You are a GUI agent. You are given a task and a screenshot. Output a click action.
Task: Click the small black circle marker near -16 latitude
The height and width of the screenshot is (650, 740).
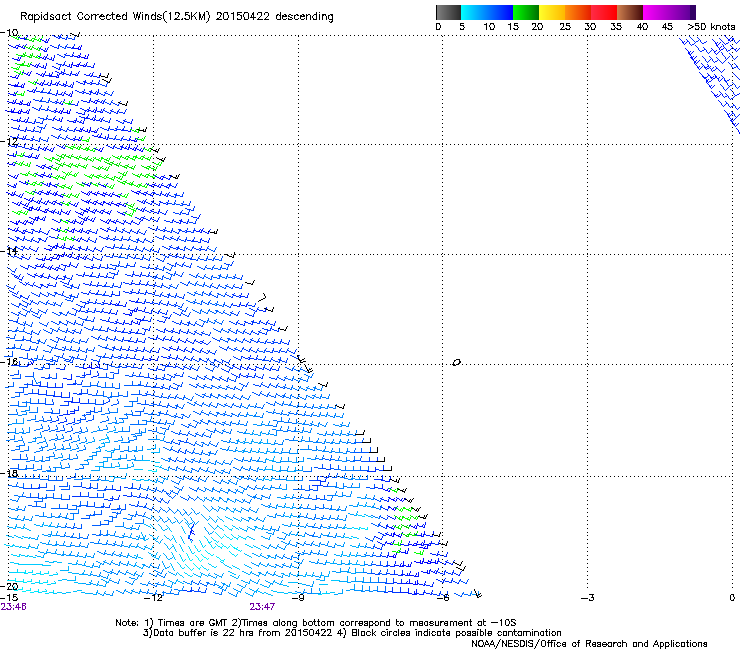(456, 362)
